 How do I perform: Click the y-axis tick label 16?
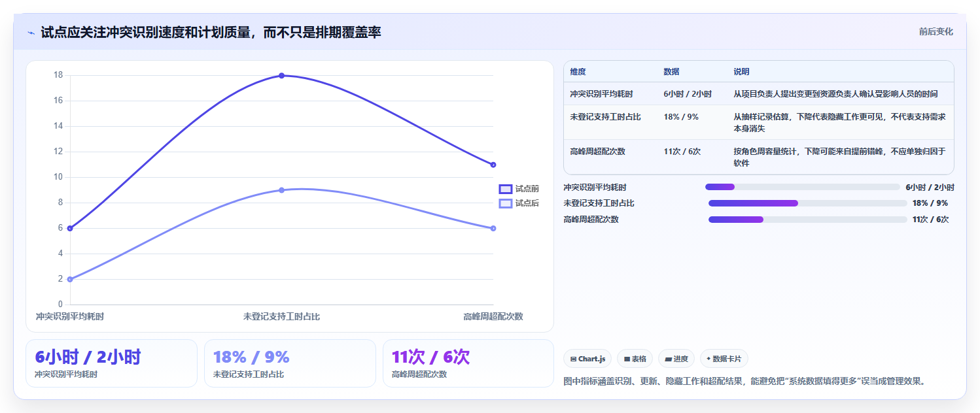click(58, 101)
